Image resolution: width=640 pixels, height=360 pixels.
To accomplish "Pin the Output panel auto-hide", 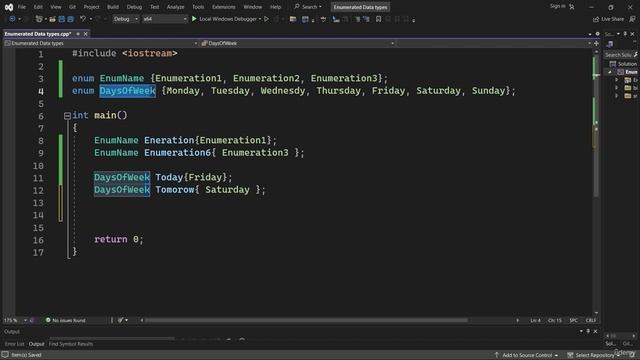I will point(588,331).
